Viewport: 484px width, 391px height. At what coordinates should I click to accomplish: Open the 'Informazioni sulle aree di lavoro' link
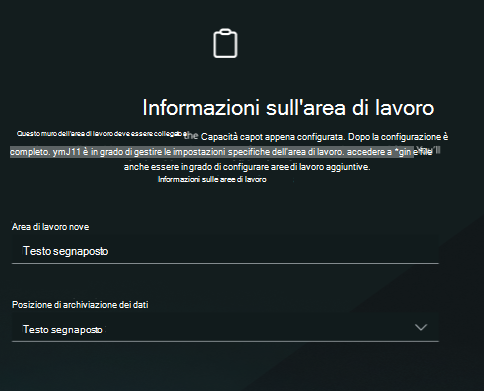coord(212,179)
